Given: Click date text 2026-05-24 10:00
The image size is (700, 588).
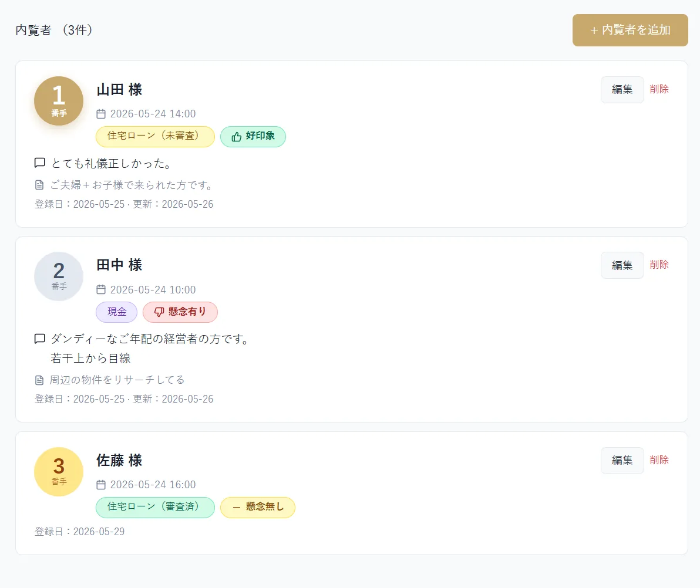Looking at the screenshot, I should pyautogui.click(x=153, y=289).
